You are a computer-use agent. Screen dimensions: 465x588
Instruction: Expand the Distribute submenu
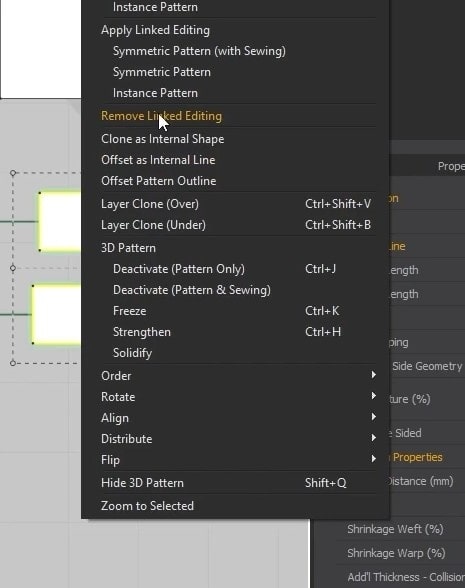click(x=238, y=439)
